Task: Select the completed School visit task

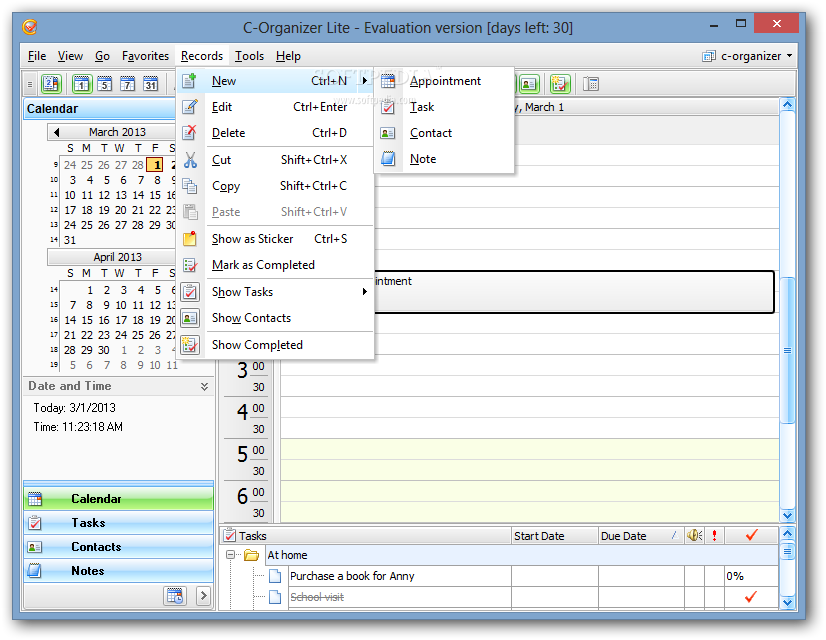Action: tap(317, 597)
